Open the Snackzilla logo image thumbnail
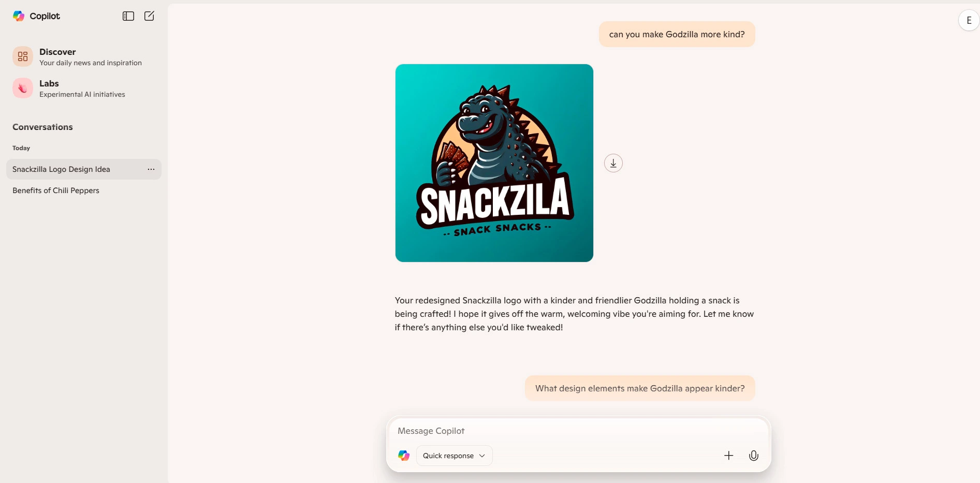980x483 pixels. [x=494, y=163]
